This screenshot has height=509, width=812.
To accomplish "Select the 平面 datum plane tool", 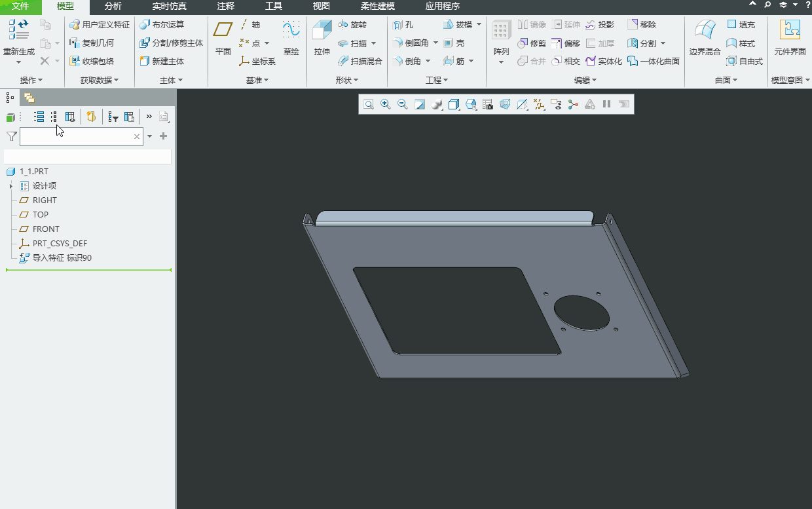I will [x=223, y=38].
